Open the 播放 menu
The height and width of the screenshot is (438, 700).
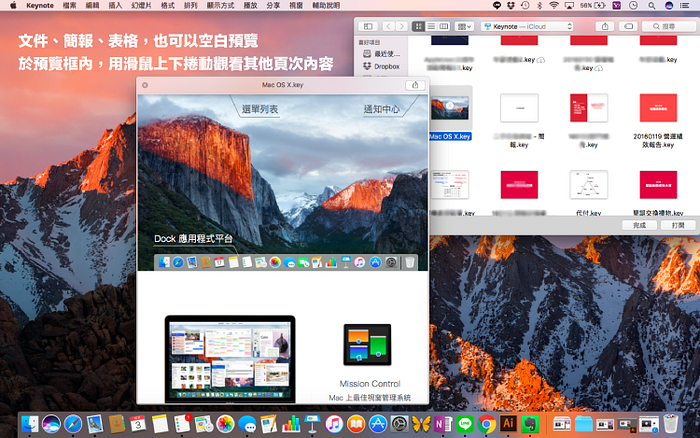(x=250, y=5)
